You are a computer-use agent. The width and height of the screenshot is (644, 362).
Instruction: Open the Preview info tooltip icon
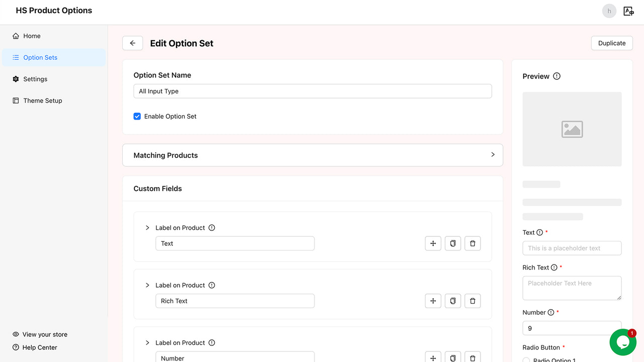pyautogui.click(x=556, y=76)
